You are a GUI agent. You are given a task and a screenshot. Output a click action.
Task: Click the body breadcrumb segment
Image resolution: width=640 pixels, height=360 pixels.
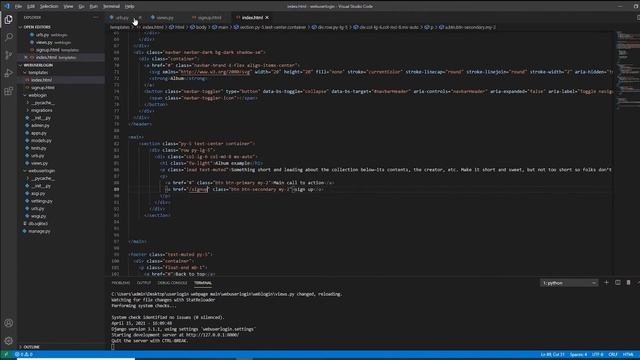coord(201,27)
